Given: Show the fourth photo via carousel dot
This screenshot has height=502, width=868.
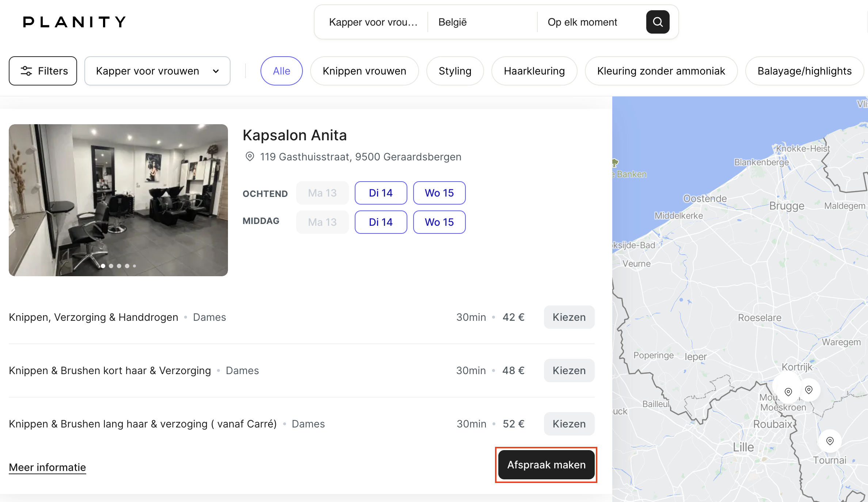Looking at the screenshot, I should 127,266.
